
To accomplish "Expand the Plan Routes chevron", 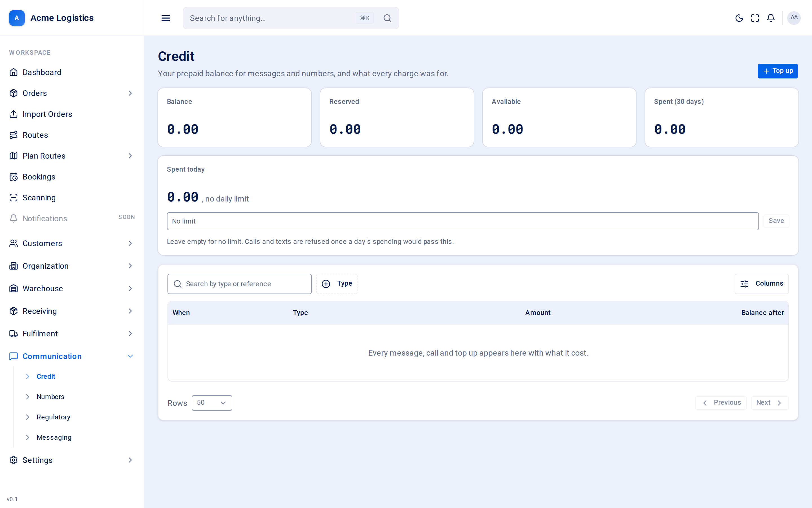I will pos(130,156).
